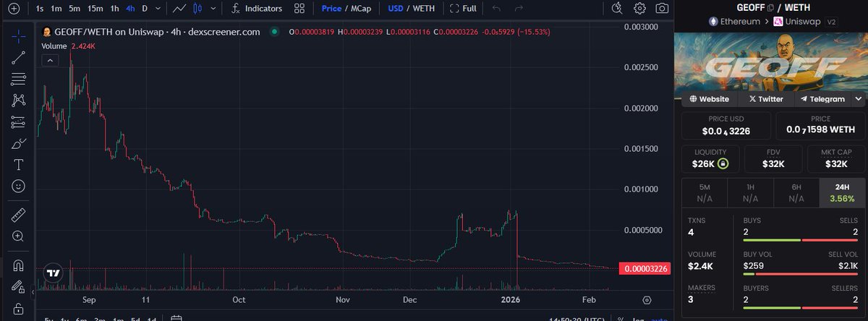The height and width of the screenshot is (321, 868).
Task: Click the BUYERS / SELLERS ratio bar
Action: (800, 307)
